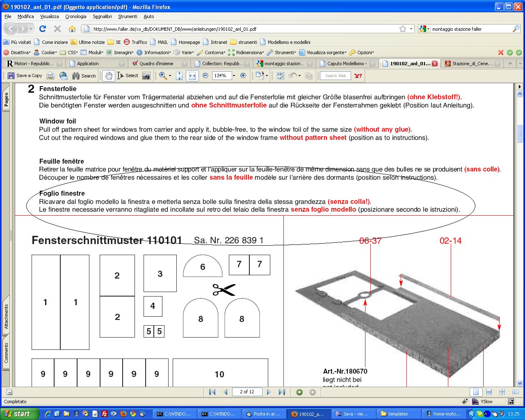
Task: Pick the Snapshot camera tool
Action: 146,76
